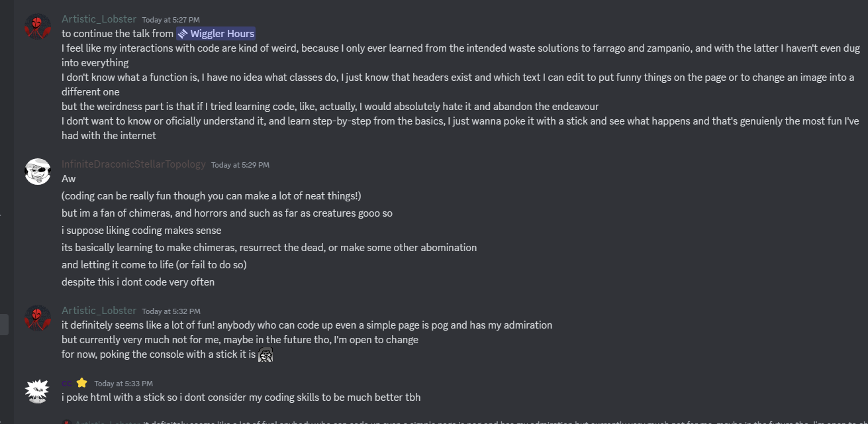This screenshot has height=424, width=868.
Task: Click CC's spiky white avatar
Action: click(x=38, y=390)
